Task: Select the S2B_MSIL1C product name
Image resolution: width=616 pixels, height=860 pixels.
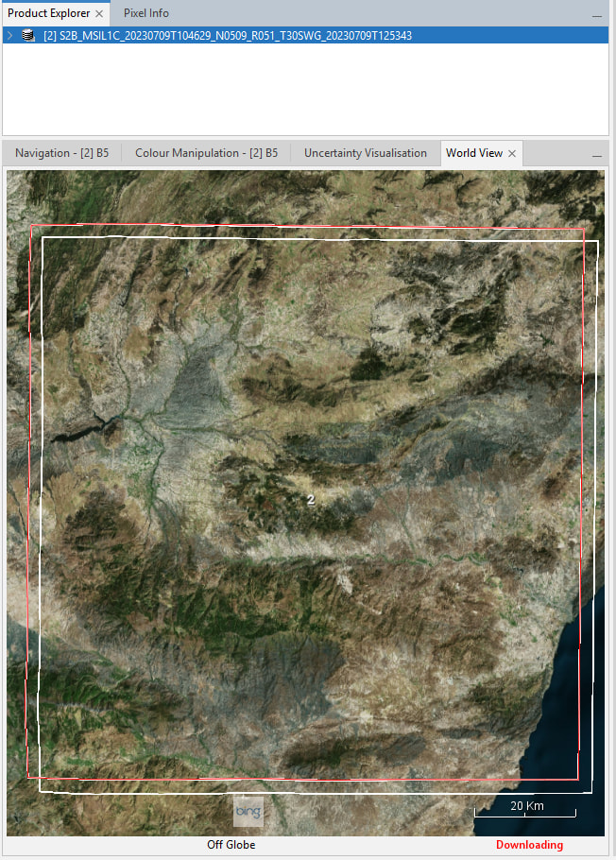Action: click(x=227, y=36)
